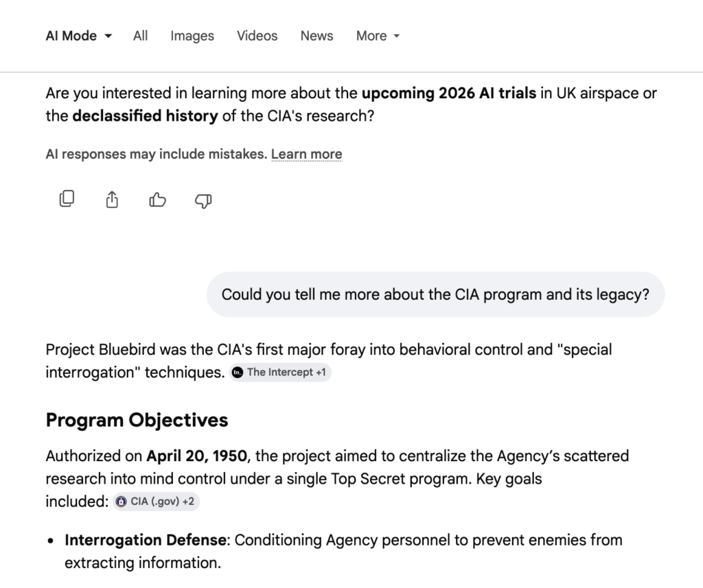Click the bold 'upcoming 2026 AI trials' text
This screenshot has width=703, height=588.
449,93
